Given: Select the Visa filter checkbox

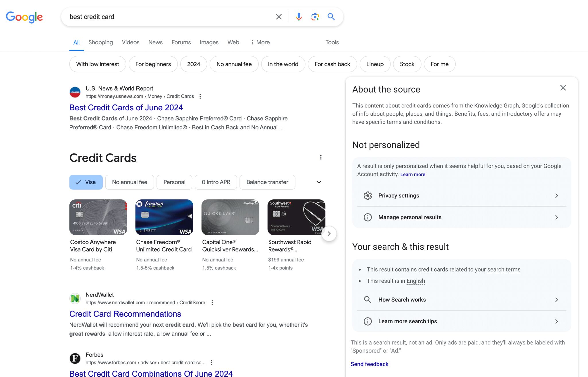Looking at the screenshot, I should (x=86, y=182).
